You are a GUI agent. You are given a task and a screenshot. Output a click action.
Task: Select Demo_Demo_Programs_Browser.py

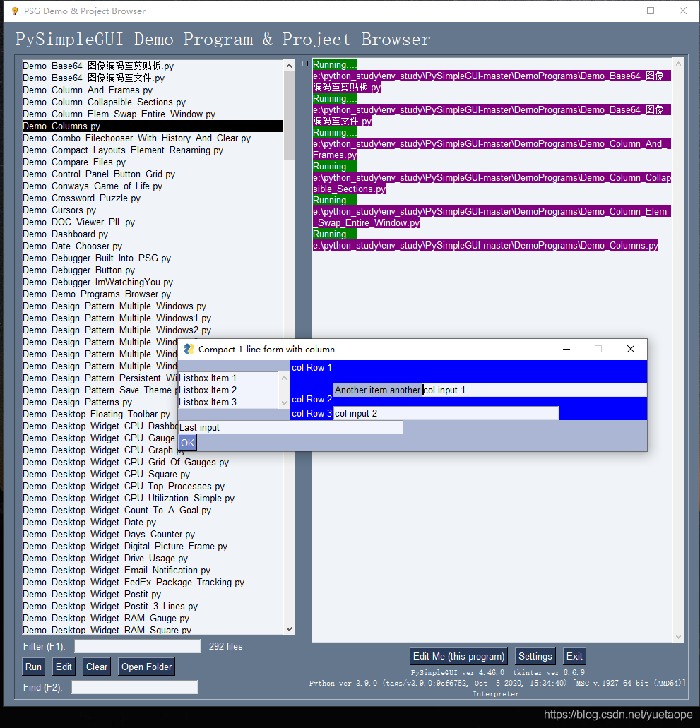pyautogui.click(x=153, y=294)
